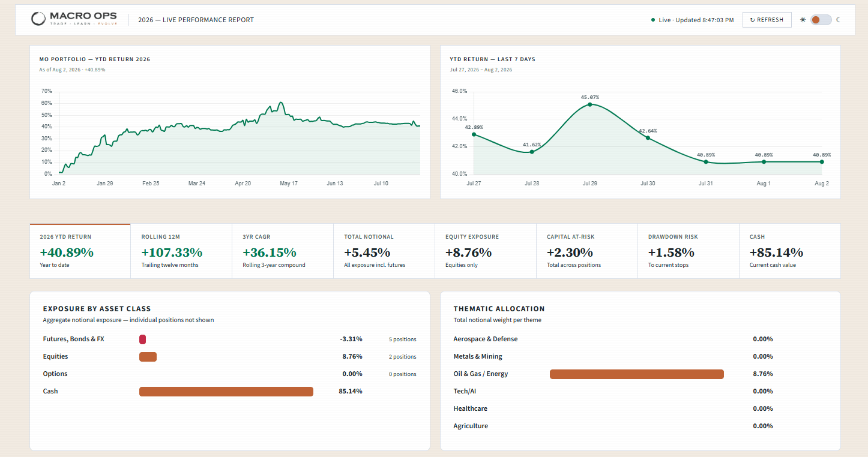Click the REFRESH button
Image resolution: width=868 pixels, height=457 pixels.
pos(767,20)
